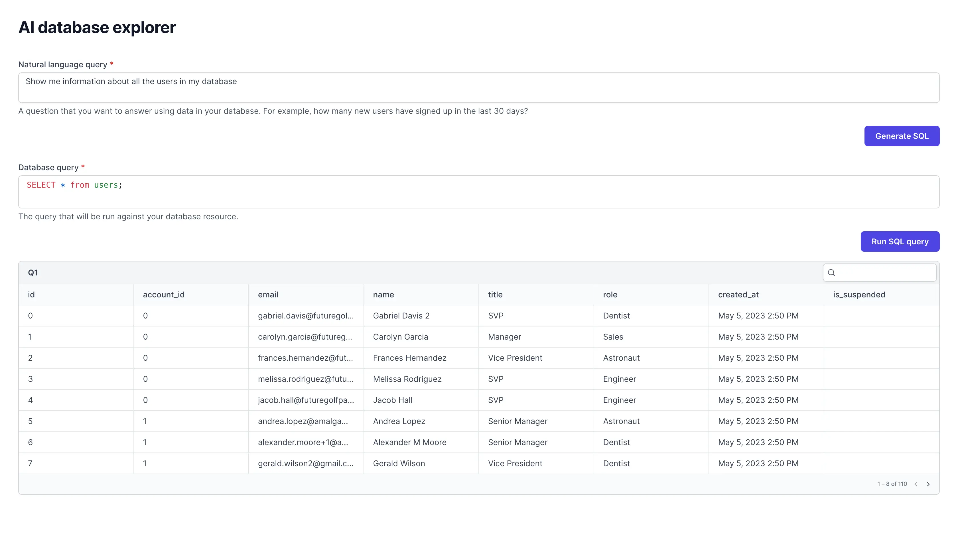Click the andrea.lopez@amalga... email cell
The height and width of the screenshot is (560, 958).
pos(306,421)
